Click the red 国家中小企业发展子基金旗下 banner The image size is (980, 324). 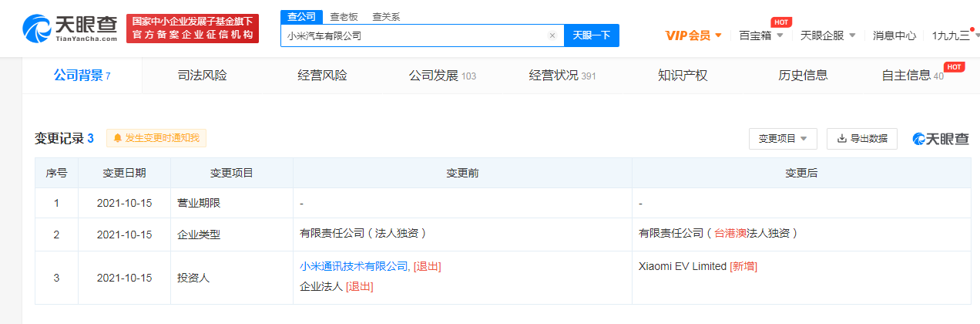(x=193, y=29)
